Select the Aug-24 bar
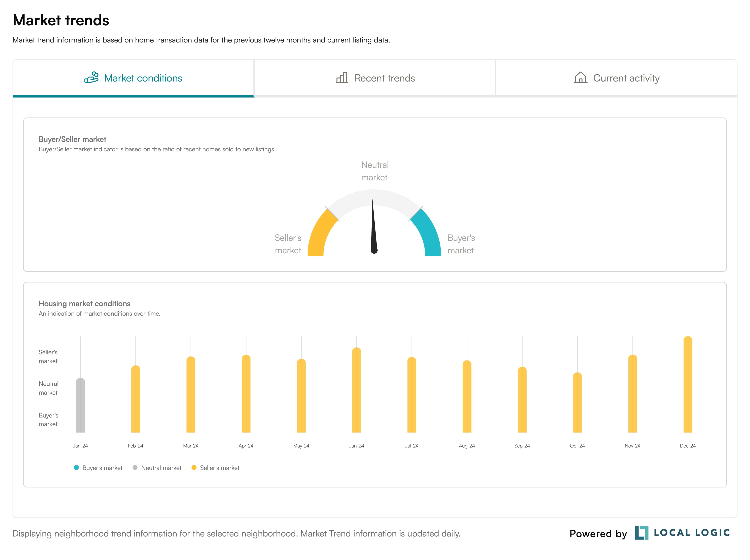This screenshot has height=560, width=750. tap(467, 396)
